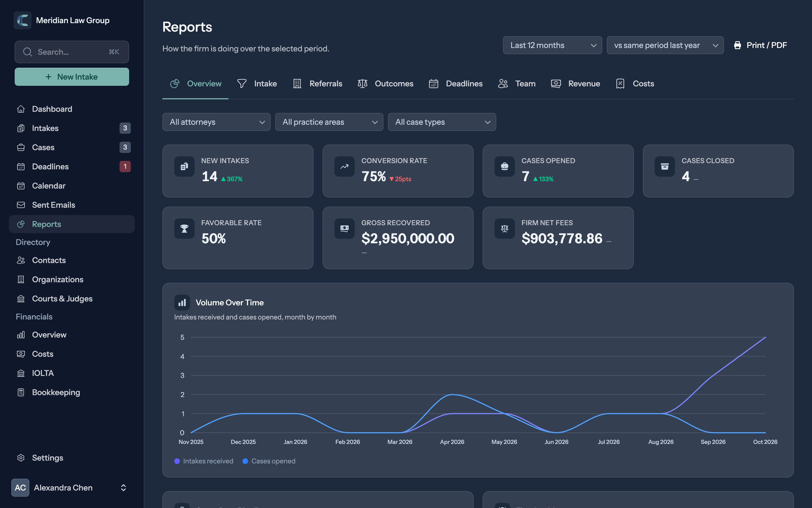Click the IOLTA bank icon
Image resolution: width=812 pixels, height=508 pixels.
[x=21, y=373]
